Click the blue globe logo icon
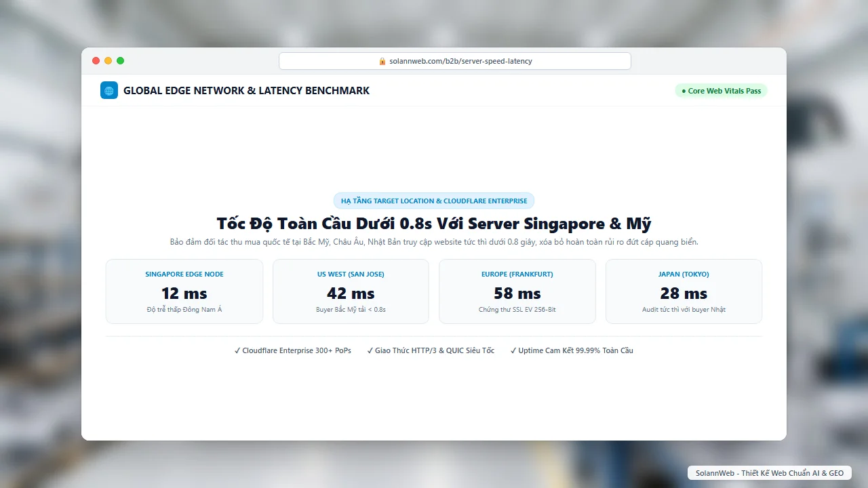This screenshot has height=488, width=868. 109,90
